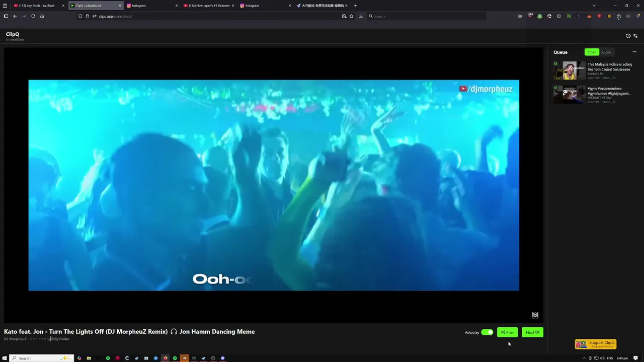Close the 'boy throb - YouTube' tab
Viewport: 644px width, 362px height.
click(63, 6)
